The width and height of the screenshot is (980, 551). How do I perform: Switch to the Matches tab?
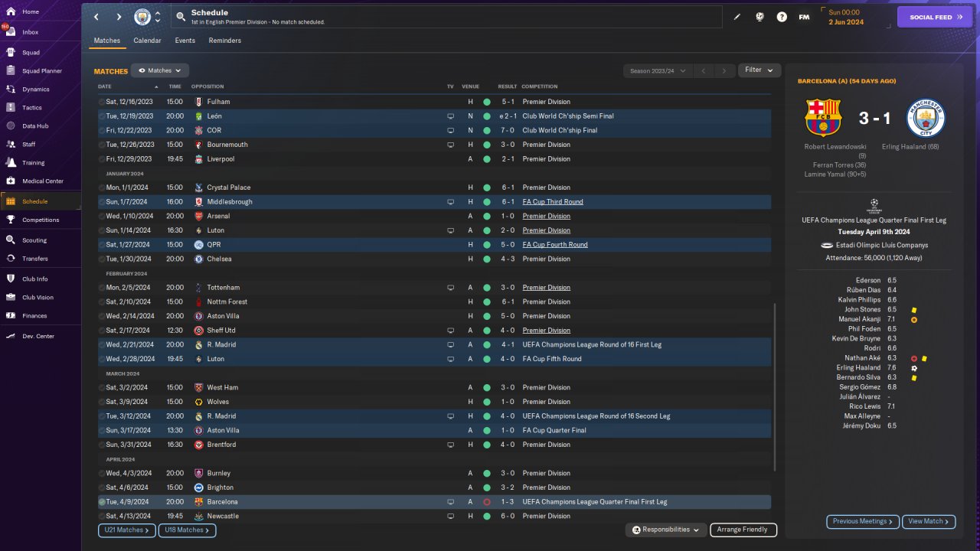coord(107,41)
